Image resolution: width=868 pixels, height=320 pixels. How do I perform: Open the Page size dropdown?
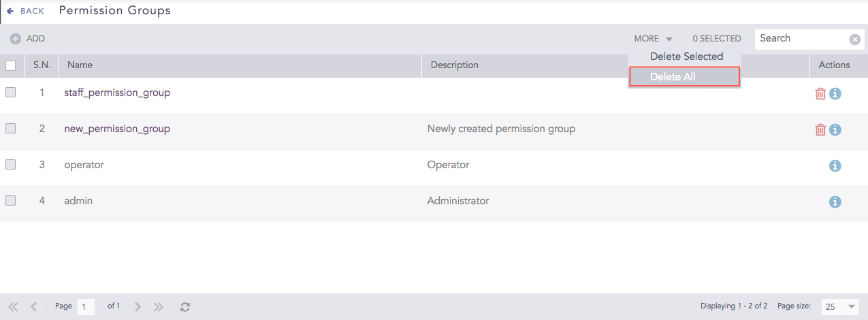[x=839, y=307]
